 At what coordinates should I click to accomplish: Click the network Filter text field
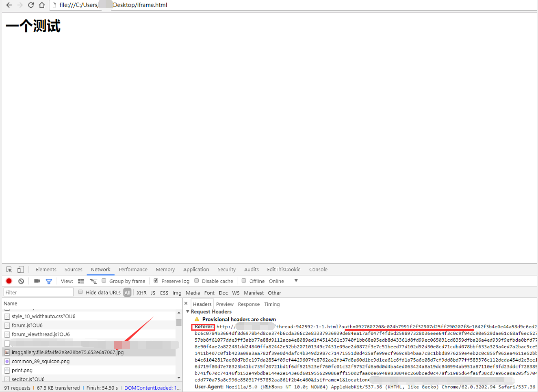39,292
